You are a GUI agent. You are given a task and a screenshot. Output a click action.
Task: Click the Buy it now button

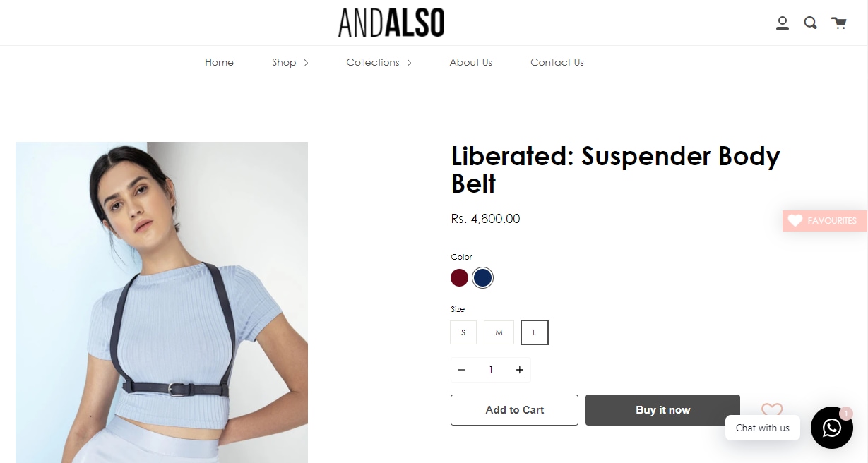pyautogui.click(x=662, y=410)
